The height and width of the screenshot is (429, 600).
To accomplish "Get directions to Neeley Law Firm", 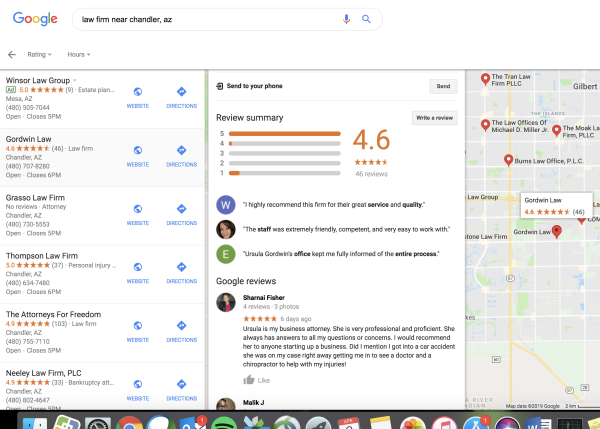I will [x=181, y=384].
